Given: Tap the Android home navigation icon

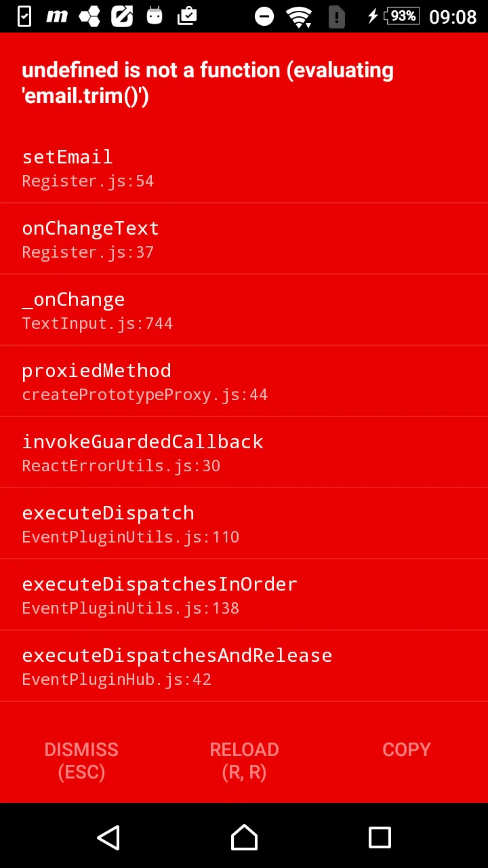Looking at the screenshot, I should pos(244,837).
